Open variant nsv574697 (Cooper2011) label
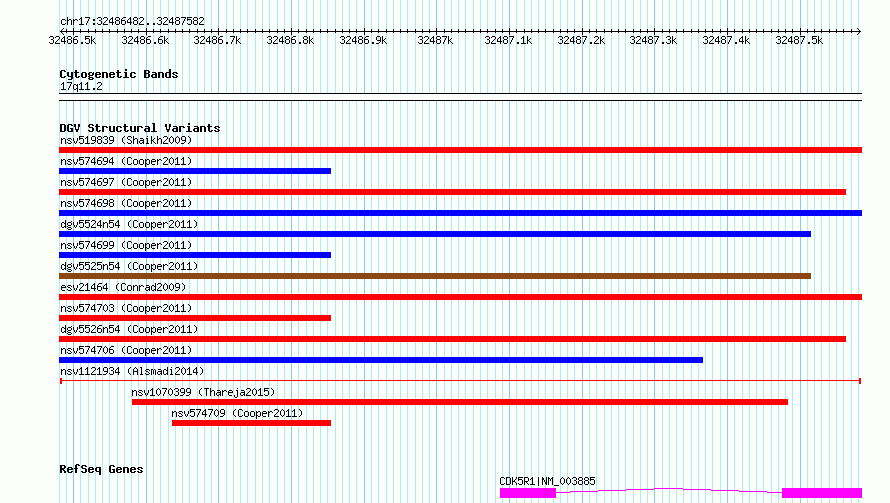Viewport: 890px width, 503px height. pos(126,182)
